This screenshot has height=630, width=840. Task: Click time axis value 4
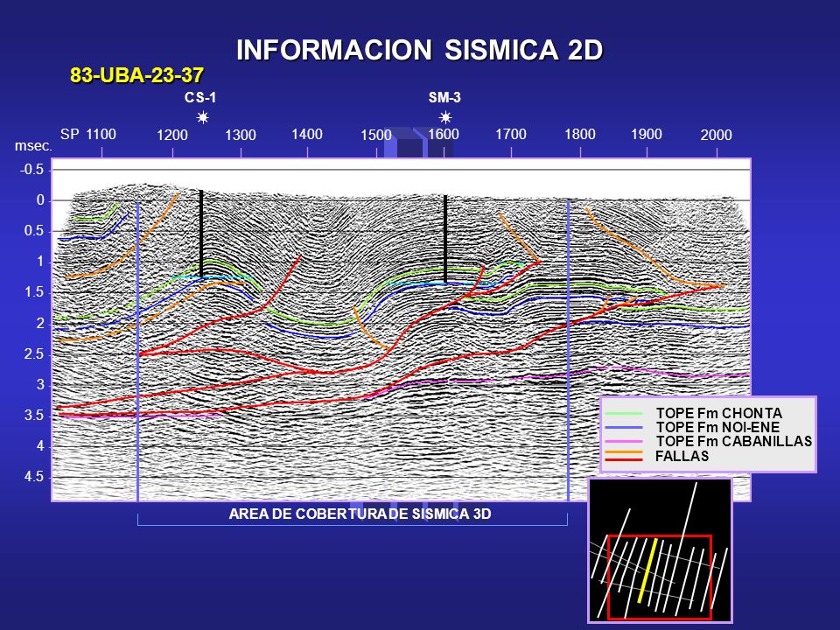click(40, 446)
